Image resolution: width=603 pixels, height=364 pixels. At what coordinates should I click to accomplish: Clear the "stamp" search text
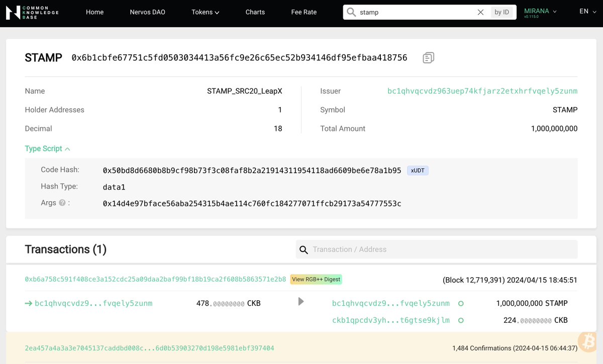(480, 12)
